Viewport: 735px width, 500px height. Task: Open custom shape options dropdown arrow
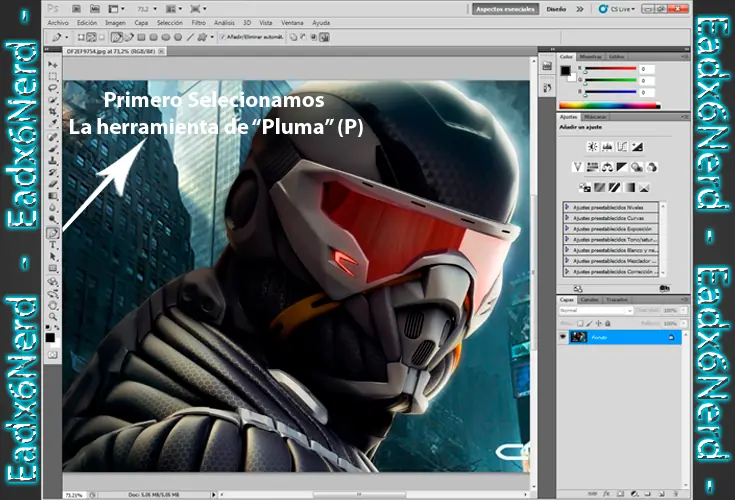212,37
